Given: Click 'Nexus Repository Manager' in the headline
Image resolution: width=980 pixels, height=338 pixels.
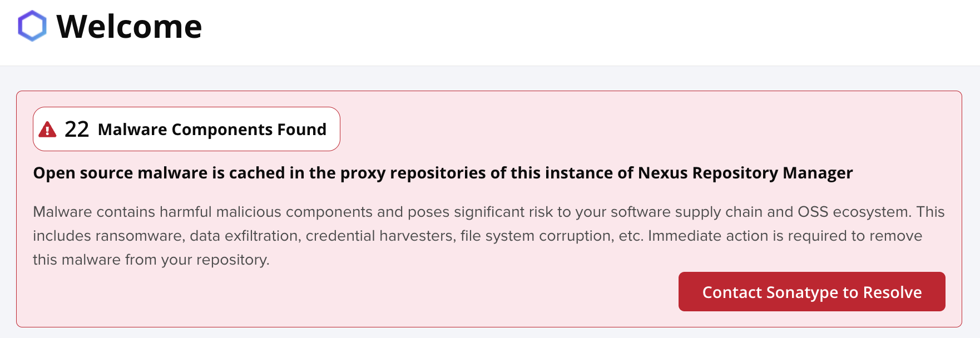Looking at the screenshot, I should coord(745,173).
